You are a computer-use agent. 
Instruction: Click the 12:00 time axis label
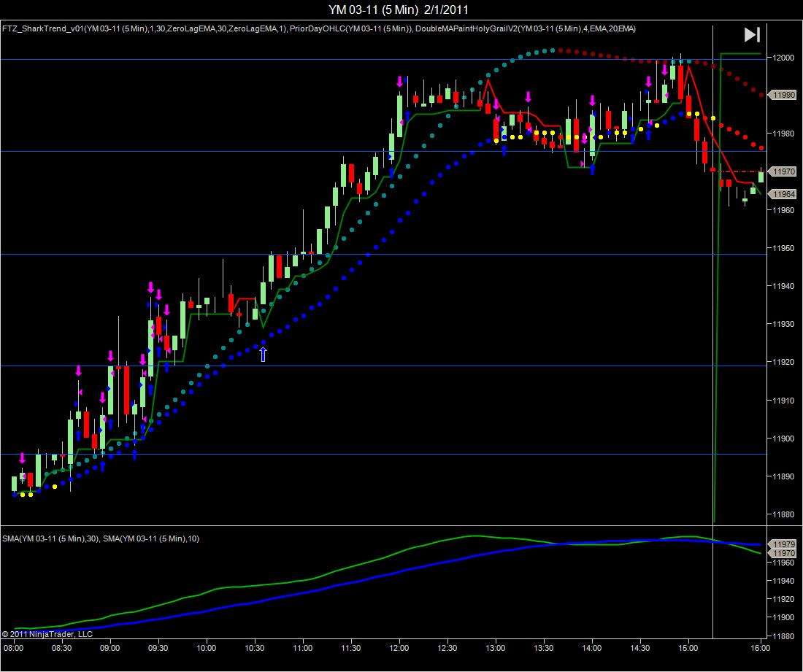(399, 648)
